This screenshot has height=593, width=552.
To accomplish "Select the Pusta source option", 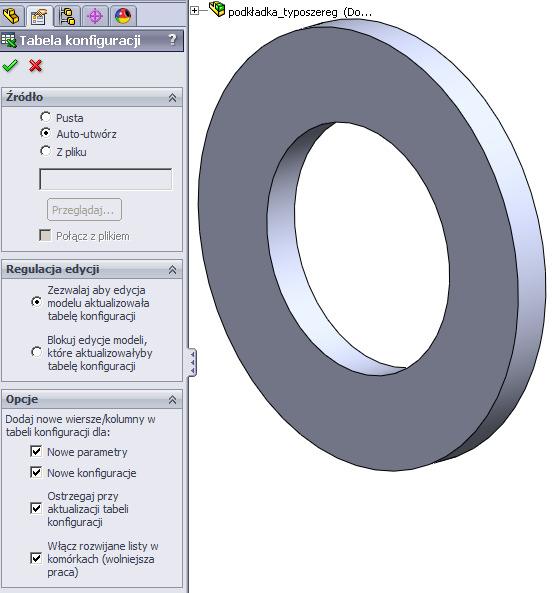I will (x=45, y=117).
